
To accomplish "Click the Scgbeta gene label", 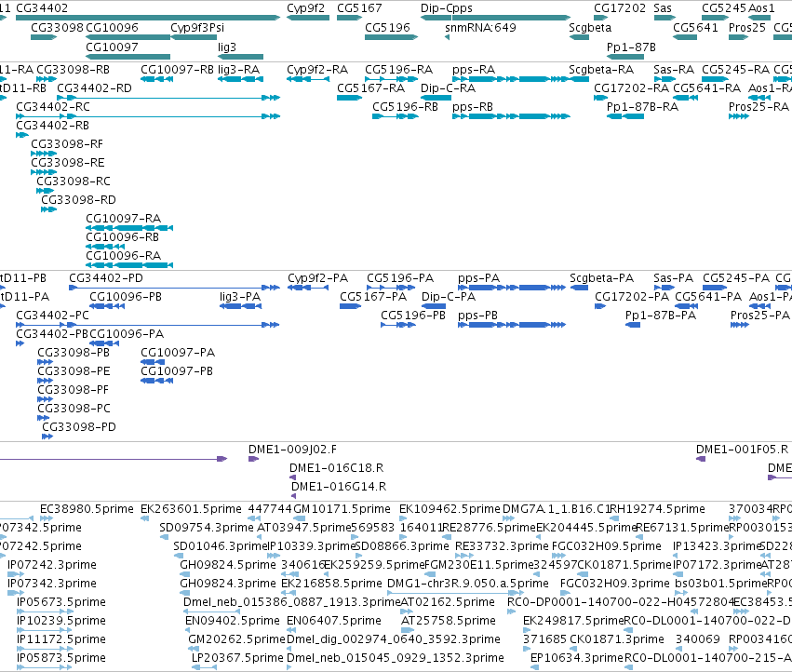I will tap(590, 27).
